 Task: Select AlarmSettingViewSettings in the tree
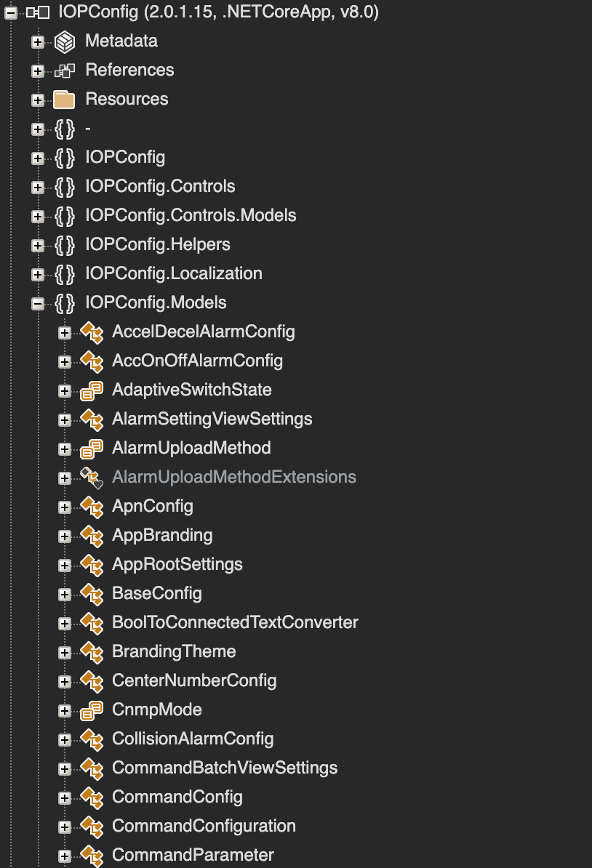click(212, 419)
